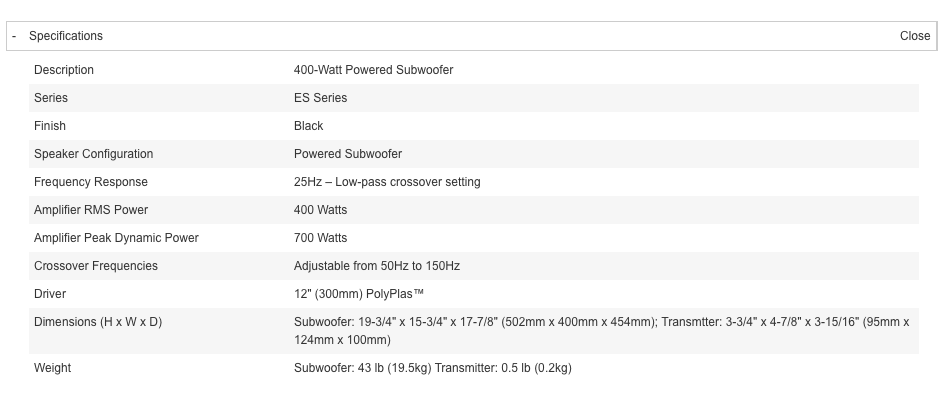
Task: Select the Driver row label
Action: point(50,294)
